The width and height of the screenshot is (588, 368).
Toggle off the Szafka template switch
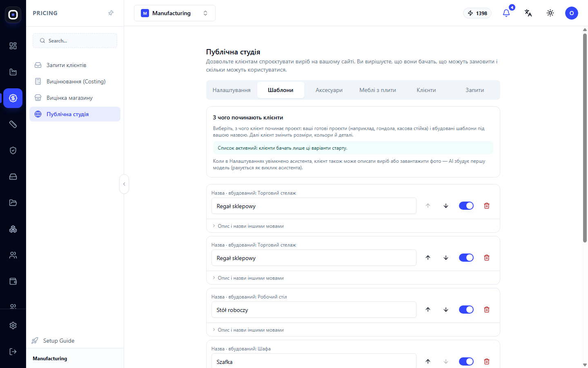tap(466, 361)
